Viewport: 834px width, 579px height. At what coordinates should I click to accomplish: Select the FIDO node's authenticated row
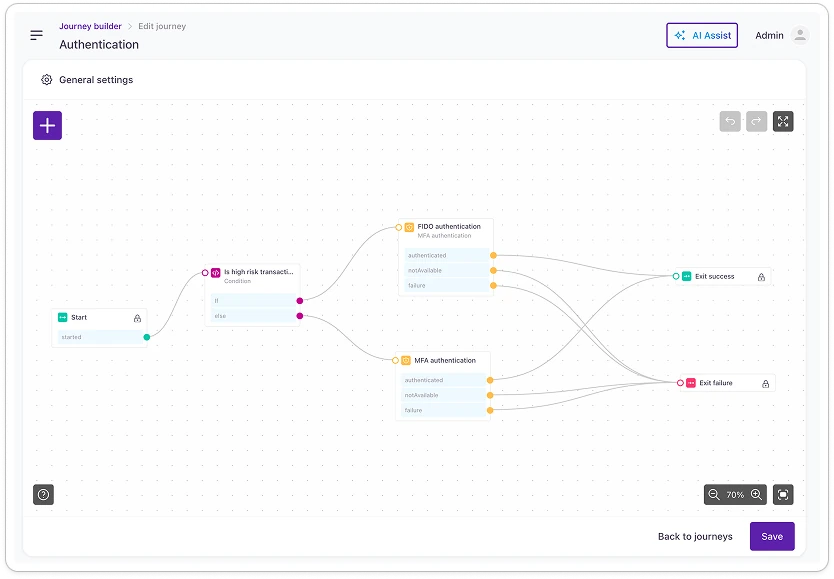pos(447,256)
